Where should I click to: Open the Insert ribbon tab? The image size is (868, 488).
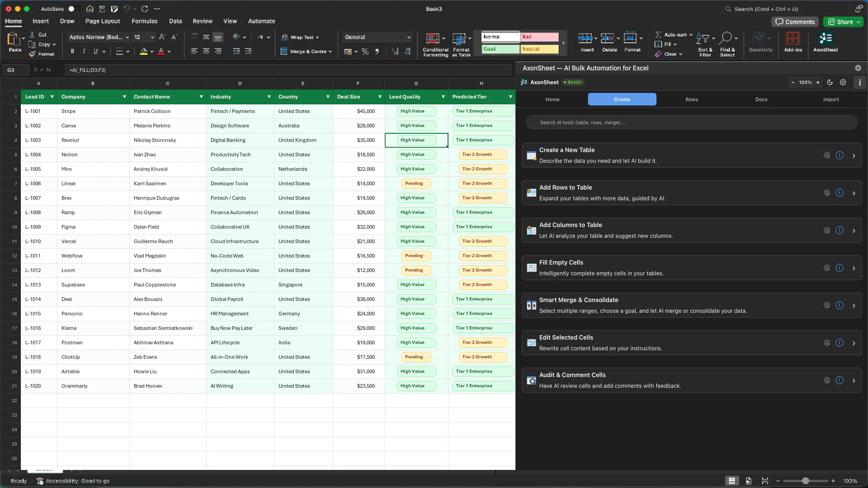(40, 21)
